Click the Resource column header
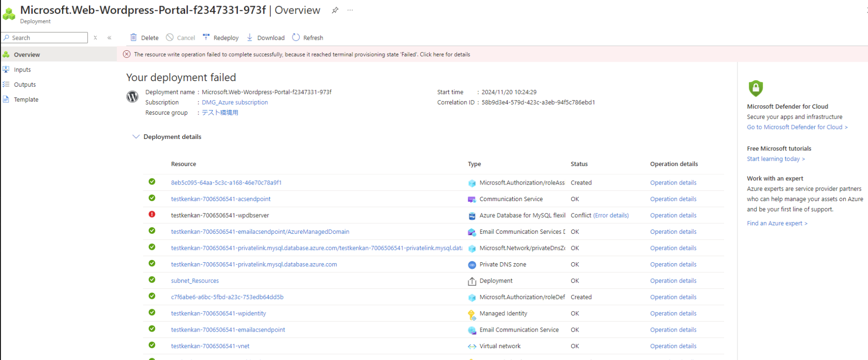 (x=183, y=164)
